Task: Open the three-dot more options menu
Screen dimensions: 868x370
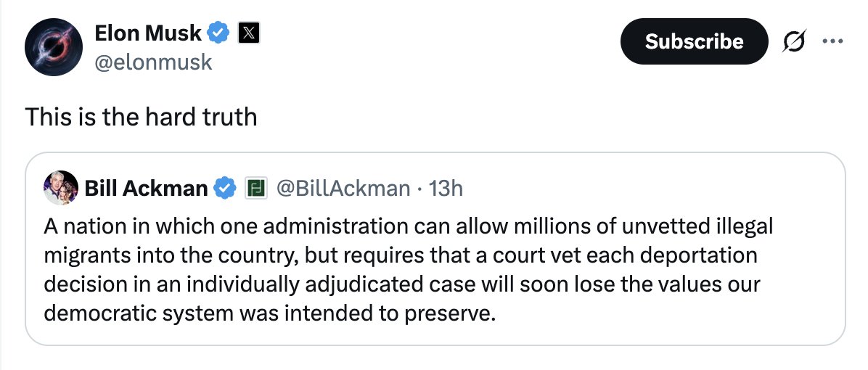Action: click(x=832, y=41)
